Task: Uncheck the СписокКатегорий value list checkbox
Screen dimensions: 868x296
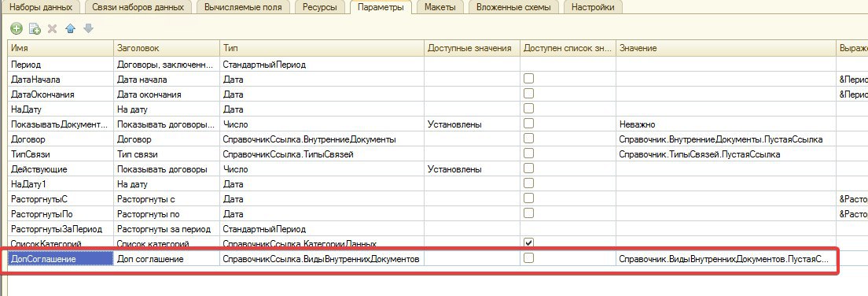Action: pyautogui.click(x=528, y=243)
